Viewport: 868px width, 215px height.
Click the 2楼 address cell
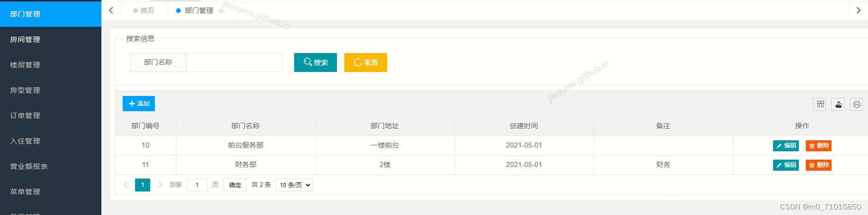(385, 165)
